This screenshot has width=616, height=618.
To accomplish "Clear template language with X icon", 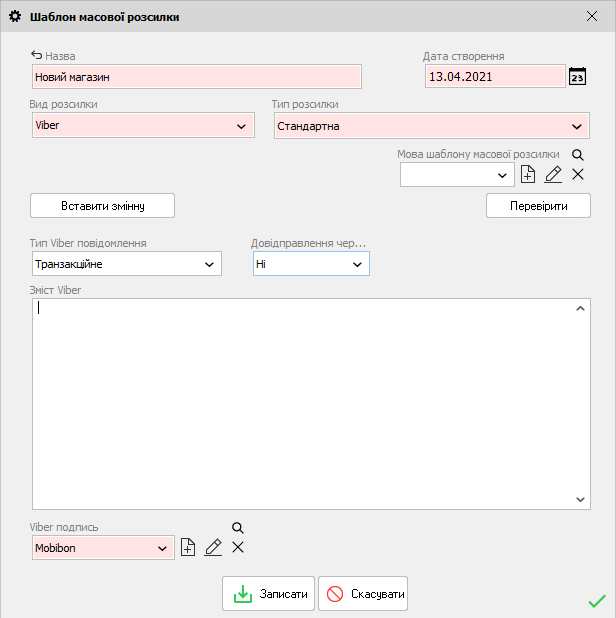I will click(577, 175).
